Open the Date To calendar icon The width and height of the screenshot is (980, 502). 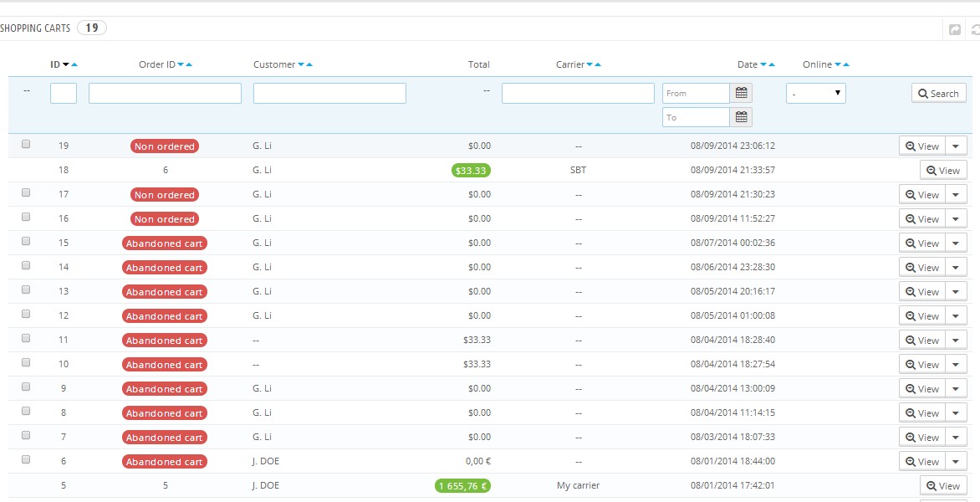pos(741,117)
